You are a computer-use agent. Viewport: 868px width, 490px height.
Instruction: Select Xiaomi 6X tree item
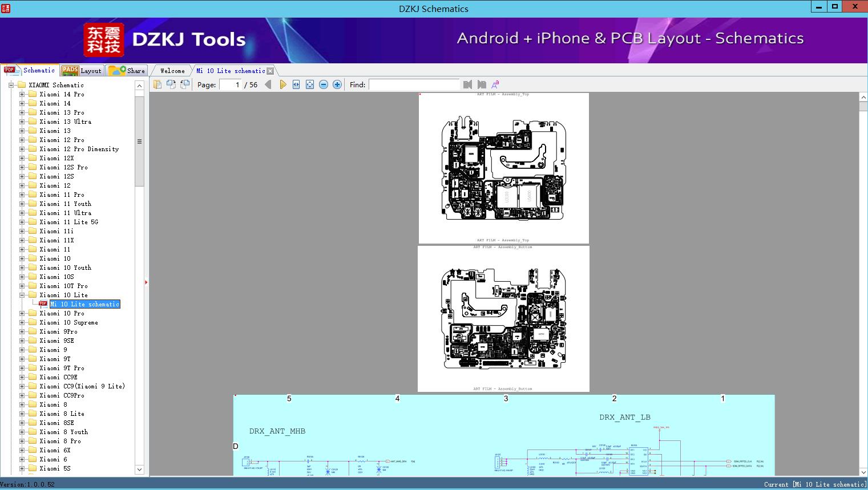[x=55, y=450]
